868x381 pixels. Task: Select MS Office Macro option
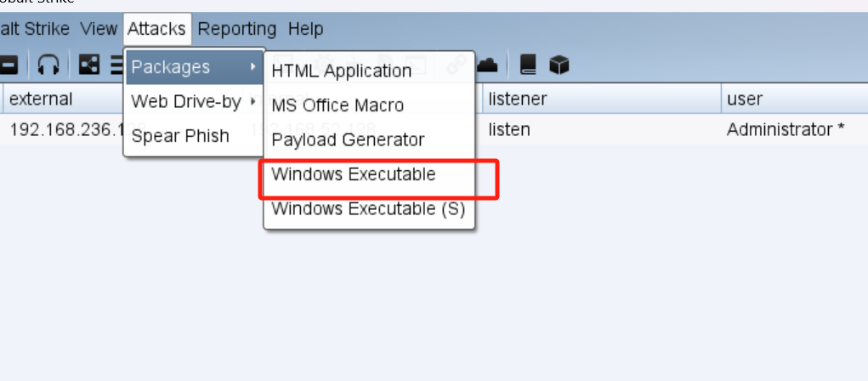338,105
